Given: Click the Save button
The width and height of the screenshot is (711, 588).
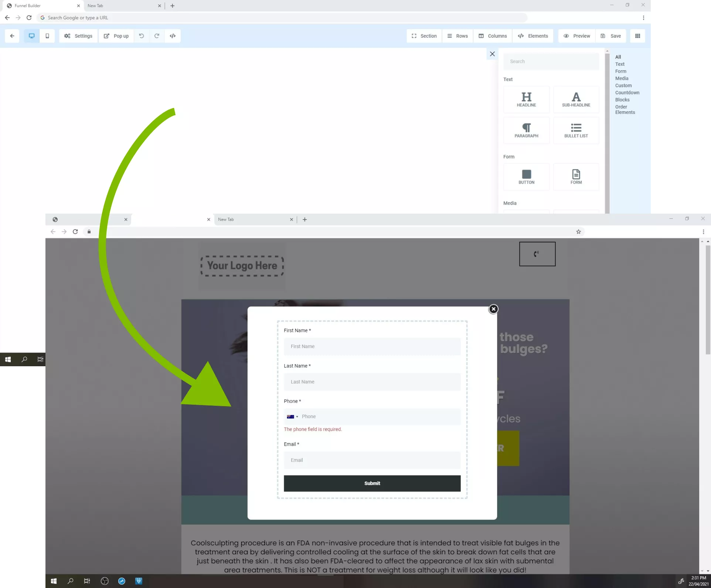Looking at the screenshot, I should [611, 36].
